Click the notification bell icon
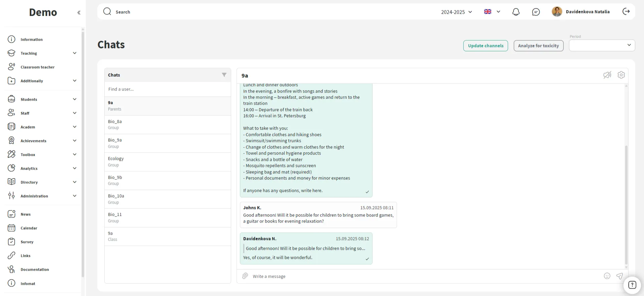Viewport: 644px width, 296px height. click(516, 12)
